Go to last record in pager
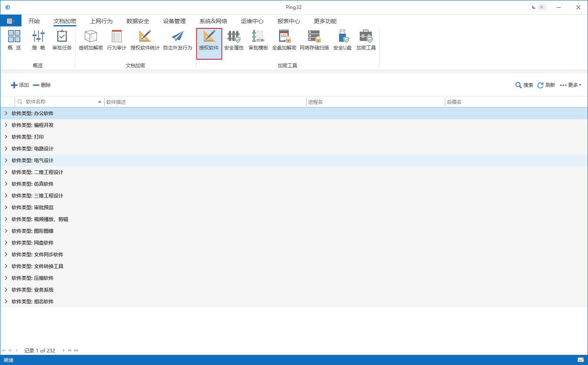Screen dimensions: 588x365 (x=76, y=350)
